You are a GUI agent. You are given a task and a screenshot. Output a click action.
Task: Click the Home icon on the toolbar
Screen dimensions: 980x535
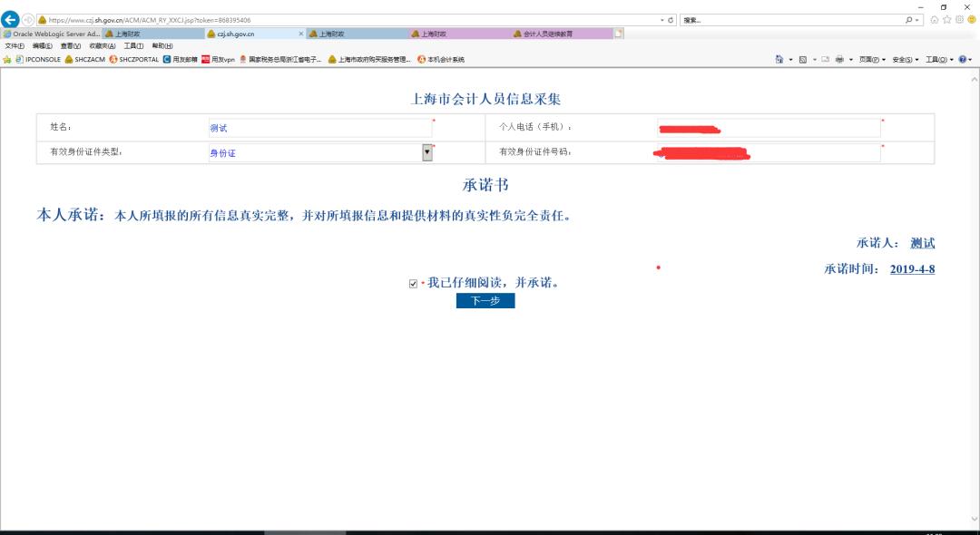[779, 59]
